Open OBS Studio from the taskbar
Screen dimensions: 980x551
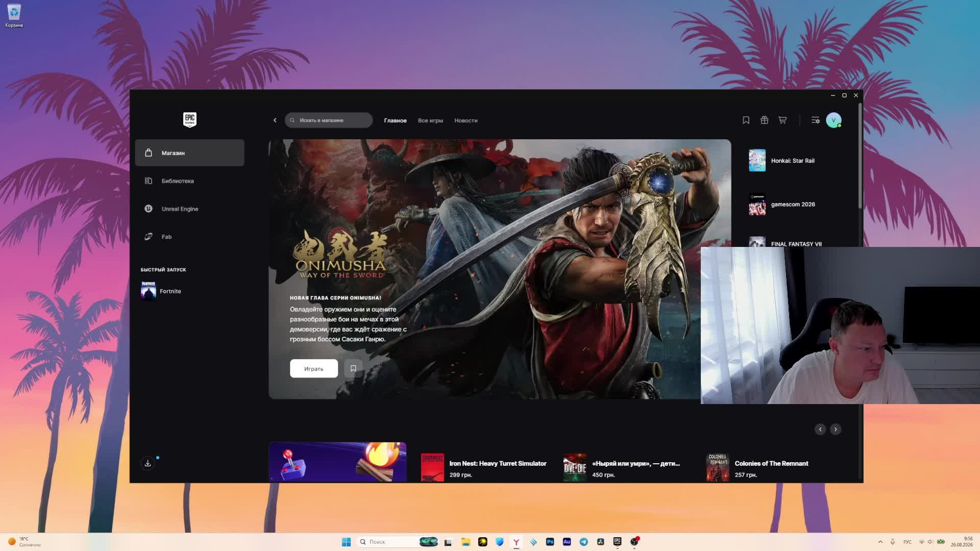[x=634, y=542]
